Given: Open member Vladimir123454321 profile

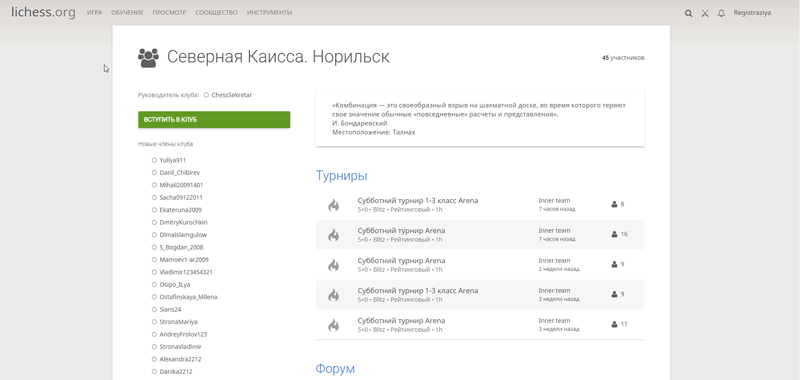Looking at the screenshot, I should pos(186,272).
